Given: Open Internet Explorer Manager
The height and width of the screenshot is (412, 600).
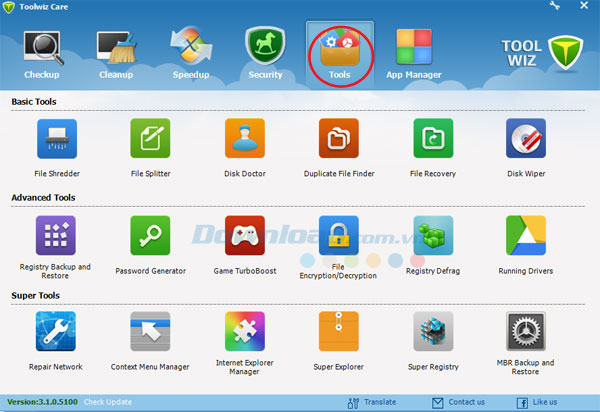Looking at the screenshot, I should click(x=245, y=331).
